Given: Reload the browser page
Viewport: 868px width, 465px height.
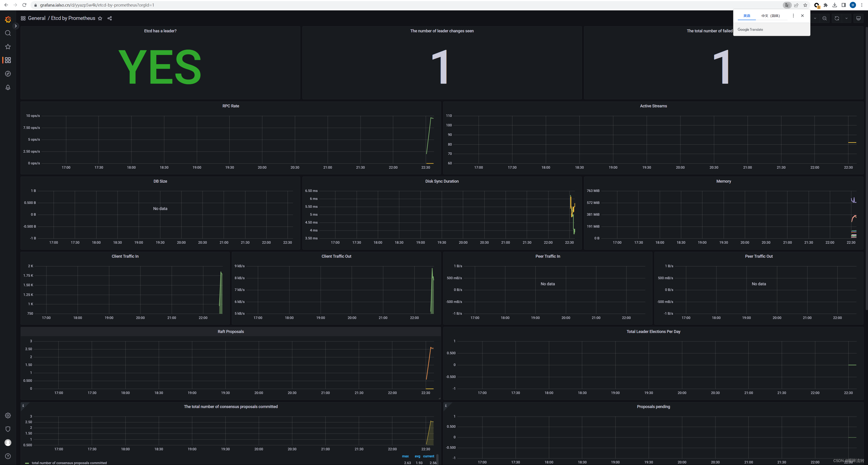Looking at the screenshot, I should click(x=24, y=5).
